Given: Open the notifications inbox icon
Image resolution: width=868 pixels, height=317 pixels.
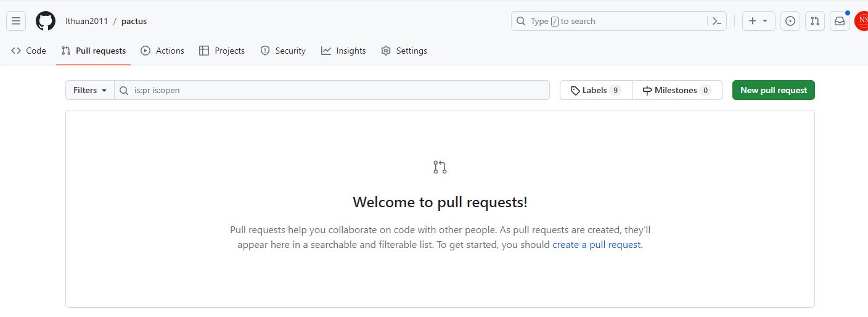Looking at the screenshot, I should coord(840,21).
